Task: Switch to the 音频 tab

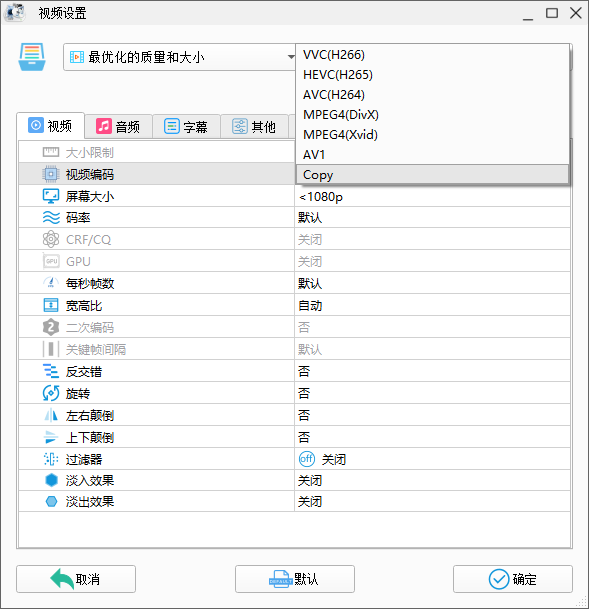Action: pos(118,127)
